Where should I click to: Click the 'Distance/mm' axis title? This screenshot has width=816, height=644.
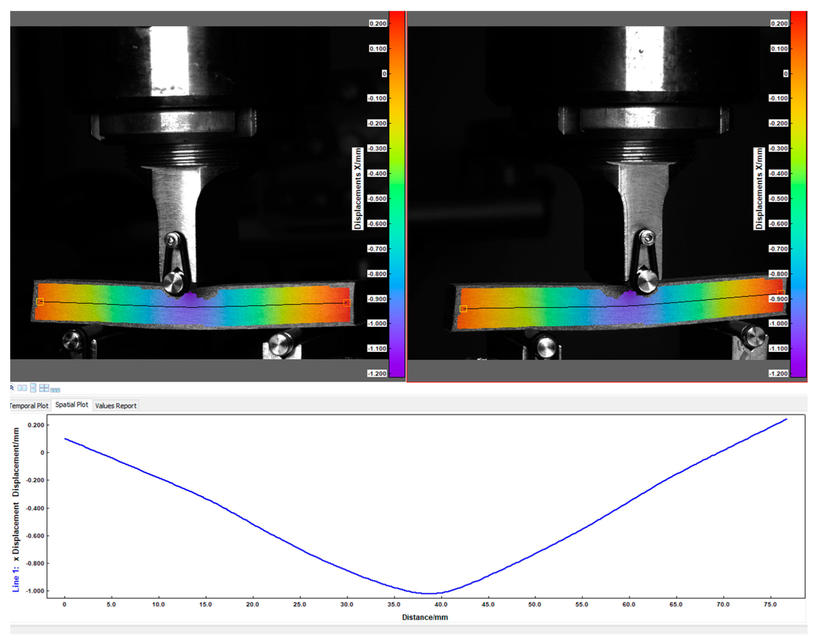(x=425, y=617)
